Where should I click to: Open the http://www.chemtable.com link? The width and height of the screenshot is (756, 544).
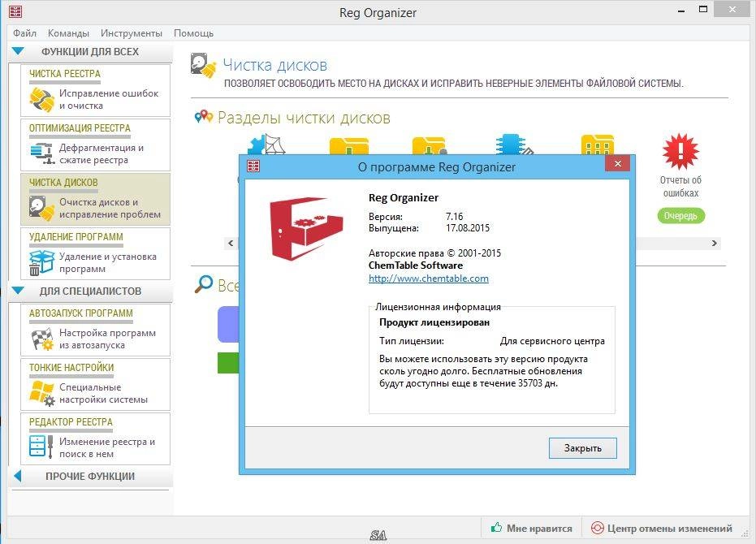pos(428,278)
